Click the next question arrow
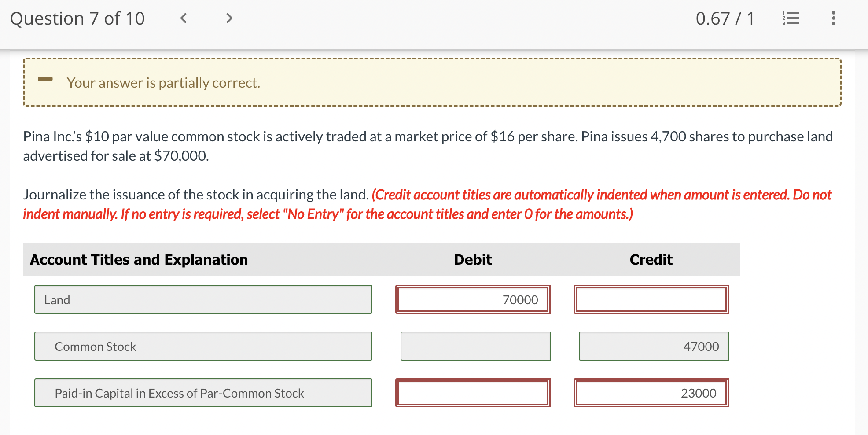This screenshot has height=435, width=868. [x=229, y=18]
